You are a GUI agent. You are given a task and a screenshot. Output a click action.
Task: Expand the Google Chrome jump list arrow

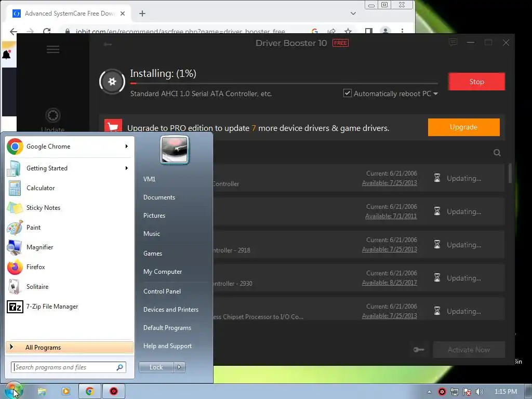127,146
